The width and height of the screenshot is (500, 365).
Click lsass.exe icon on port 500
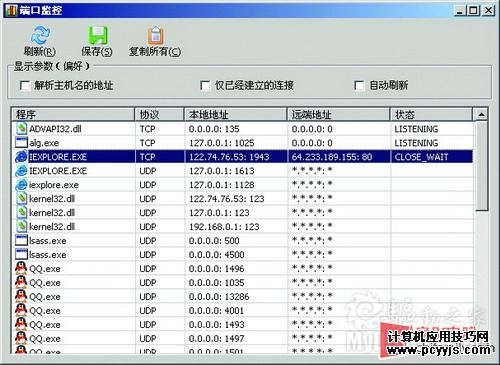tap(21, 240)
